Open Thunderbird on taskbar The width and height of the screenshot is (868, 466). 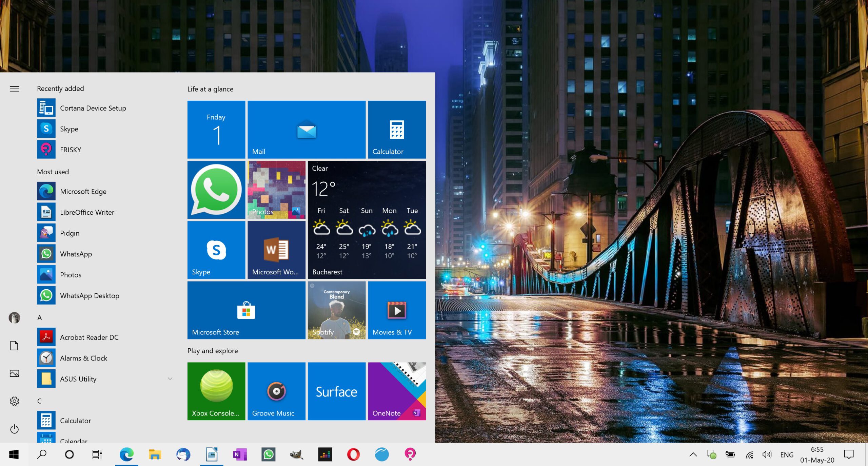[x=183, y=454]
